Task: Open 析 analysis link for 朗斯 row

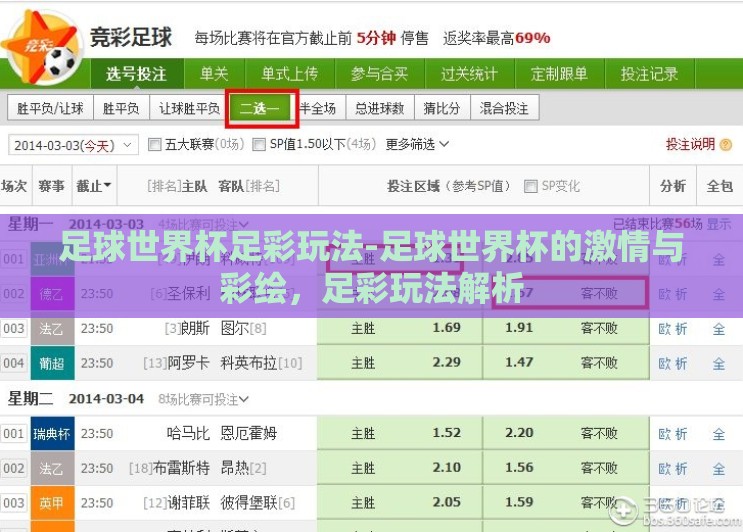Action: [681, 329]
